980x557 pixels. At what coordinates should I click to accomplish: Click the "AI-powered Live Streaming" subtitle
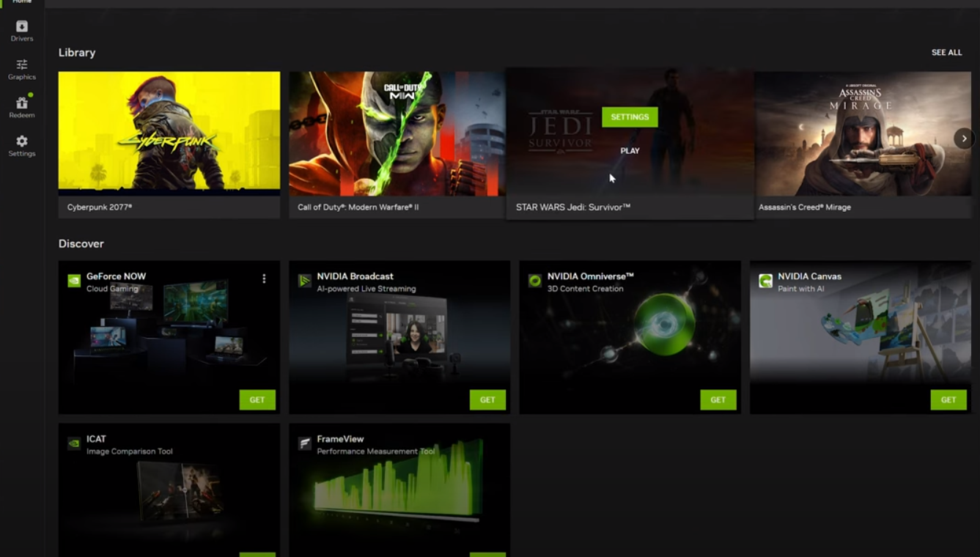366,289
